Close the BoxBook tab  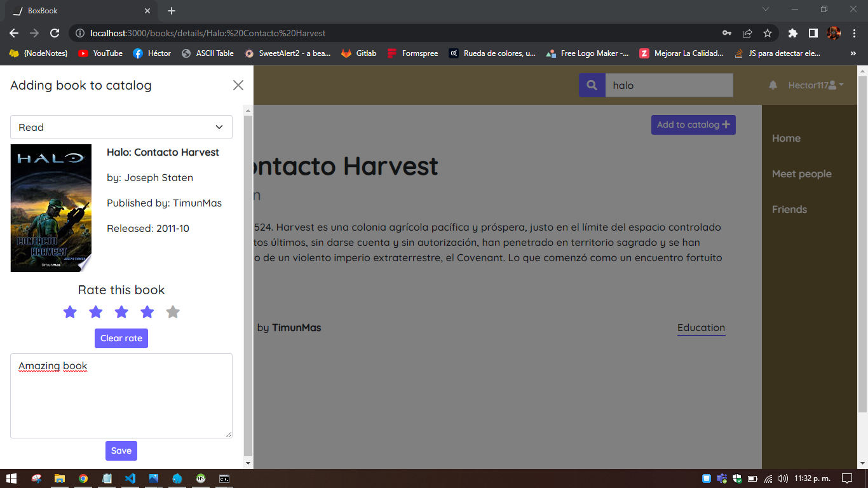tap(147, 11)
